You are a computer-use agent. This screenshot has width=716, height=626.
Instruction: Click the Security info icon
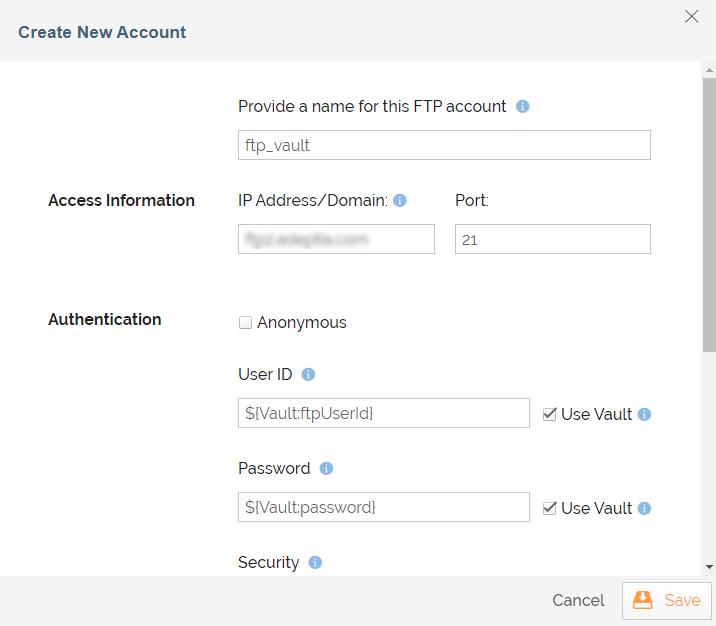click(x=315, y=563)
